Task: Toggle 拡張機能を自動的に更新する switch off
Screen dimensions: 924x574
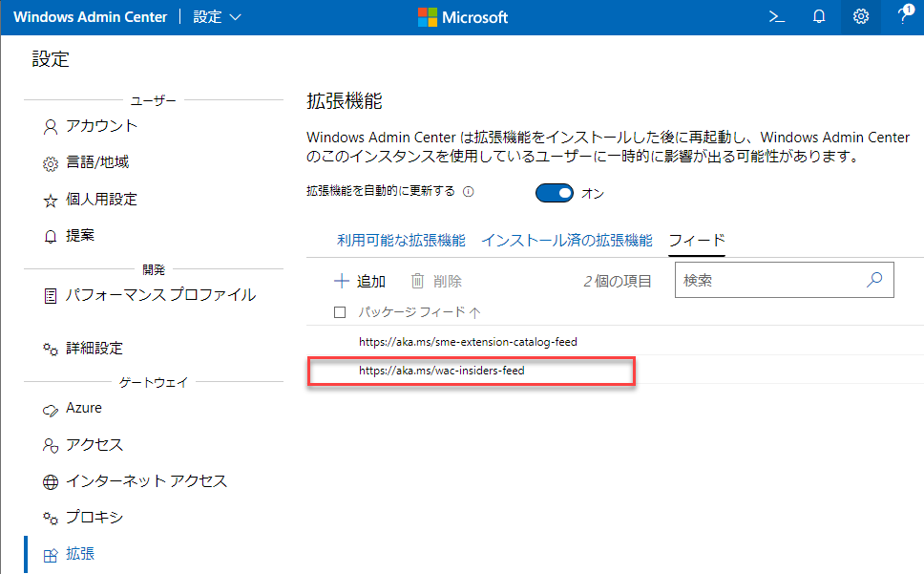Action: [x=554, y=193]
